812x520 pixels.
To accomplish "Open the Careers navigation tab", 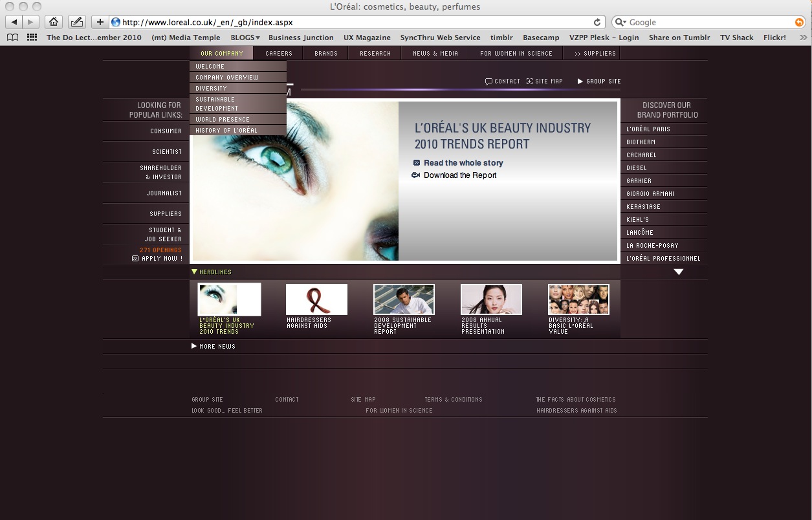I will click(x=279, y=54).
